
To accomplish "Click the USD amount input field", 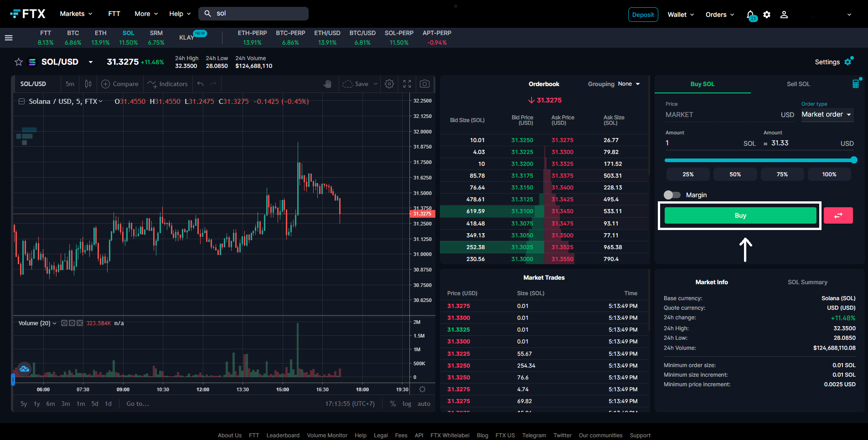I will (804, 143).
